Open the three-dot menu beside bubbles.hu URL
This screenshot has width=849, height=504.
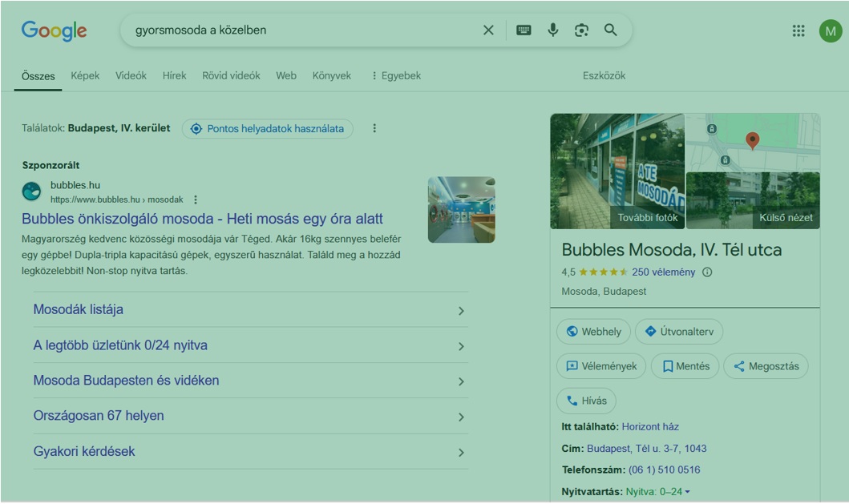[x=196, y=200]
